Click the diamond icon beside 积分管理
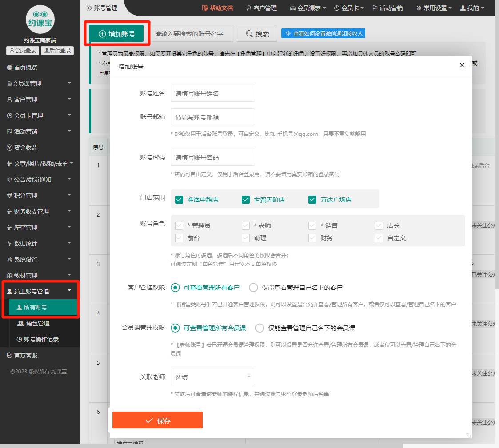The width and height of the screenshot is (499, 448). [x=9, y=195]
